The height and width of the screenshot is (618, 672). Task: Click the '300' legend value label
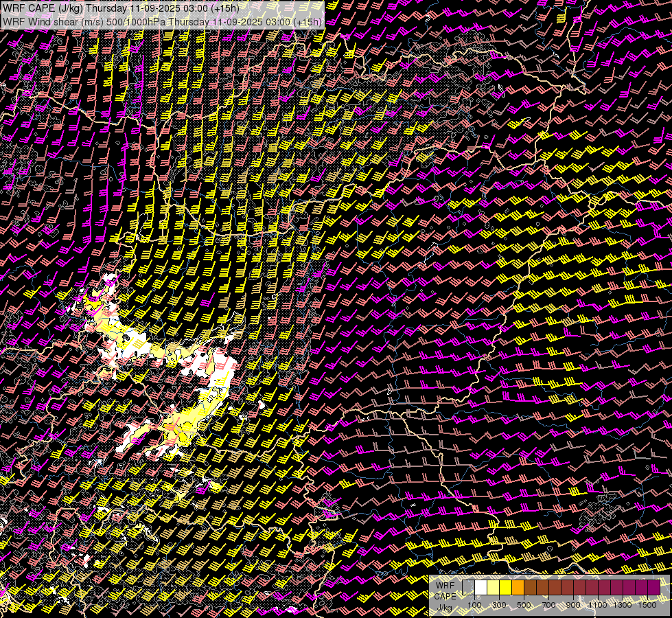499,605
